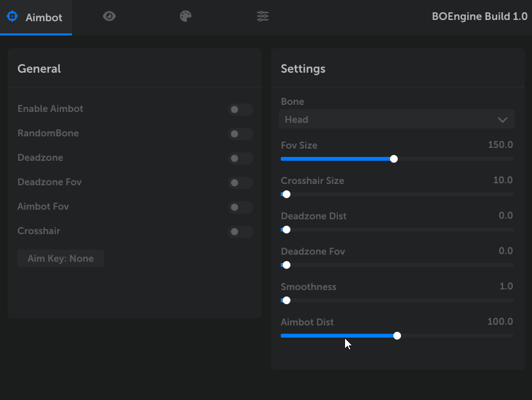Image resolution: width=532 pixels, height=400 pixels.
Task: Turn on the RandomBone switch
Action: [x=240, y=134]
